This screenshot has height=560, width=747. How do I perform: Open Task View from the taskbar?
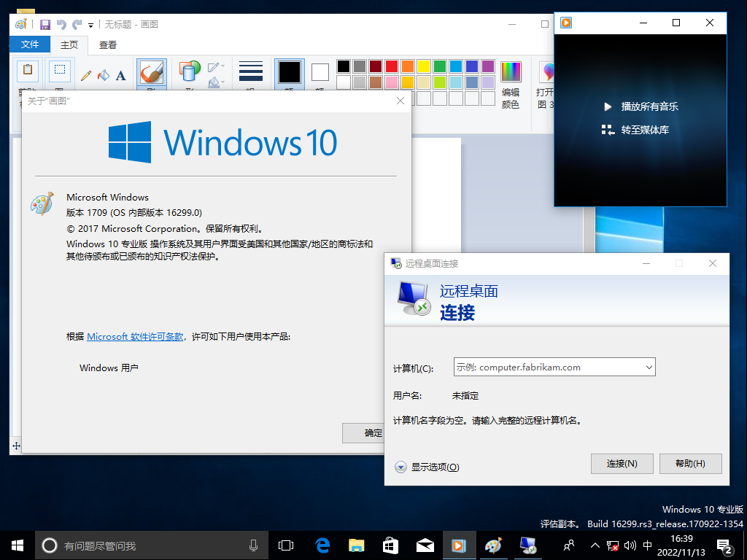286,545
